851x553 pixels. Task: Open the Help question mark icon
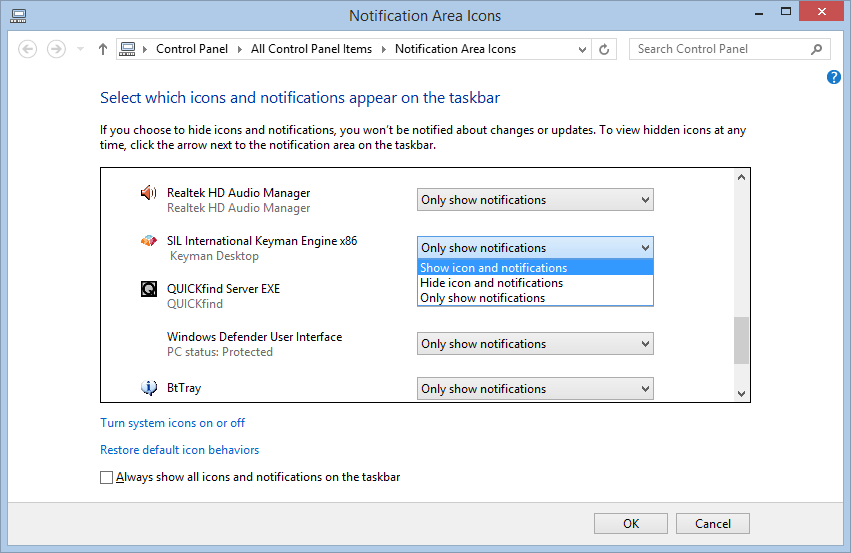click(834, 77)
